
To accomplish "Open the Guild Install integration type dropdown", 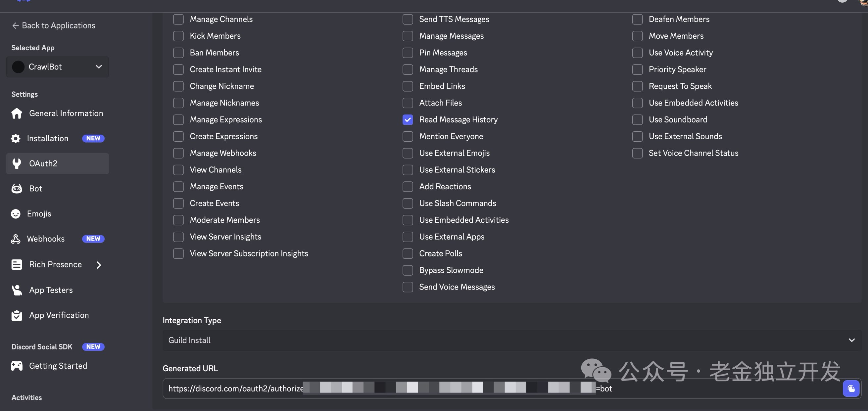I will 511,340.
